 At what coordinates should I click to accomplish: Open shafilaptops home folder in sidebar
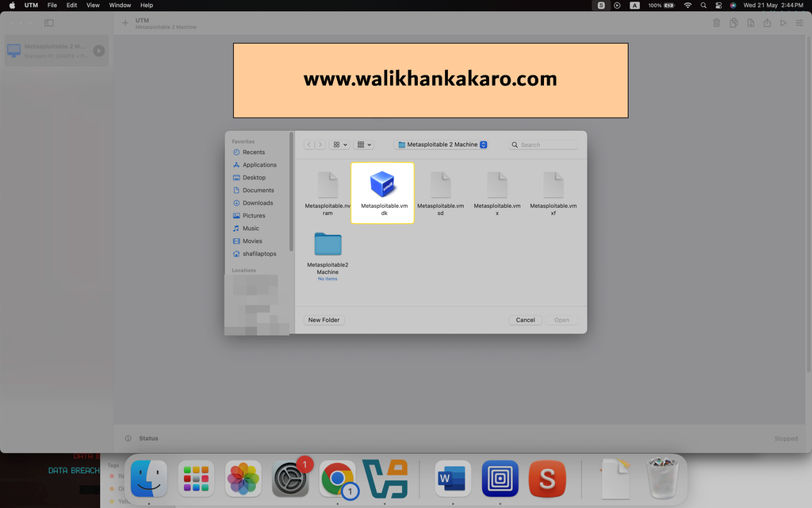coord(258,253)
